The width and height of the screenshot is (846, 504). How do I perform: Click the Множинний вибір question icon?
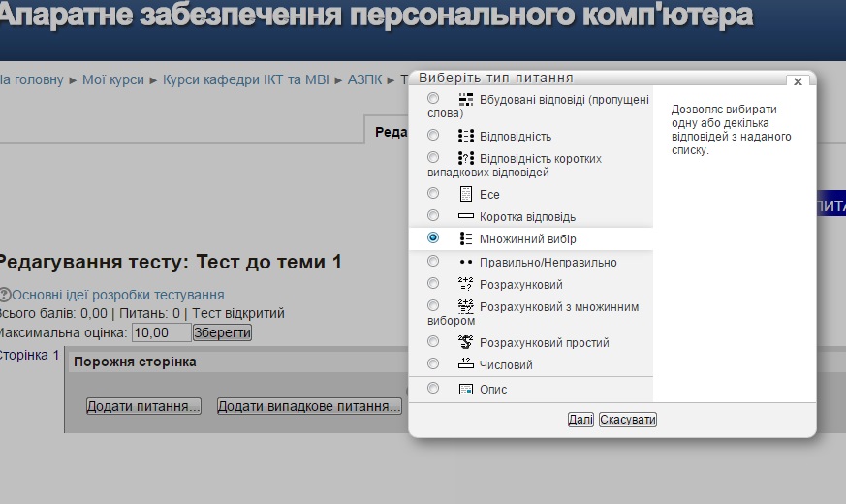pyautogui.click(x=465, y=238)
